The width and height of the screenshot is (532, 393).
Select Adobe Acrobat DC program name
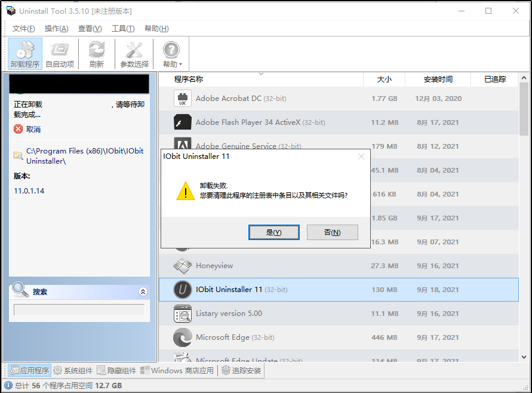pyautogui.click(x=241, y=99)
